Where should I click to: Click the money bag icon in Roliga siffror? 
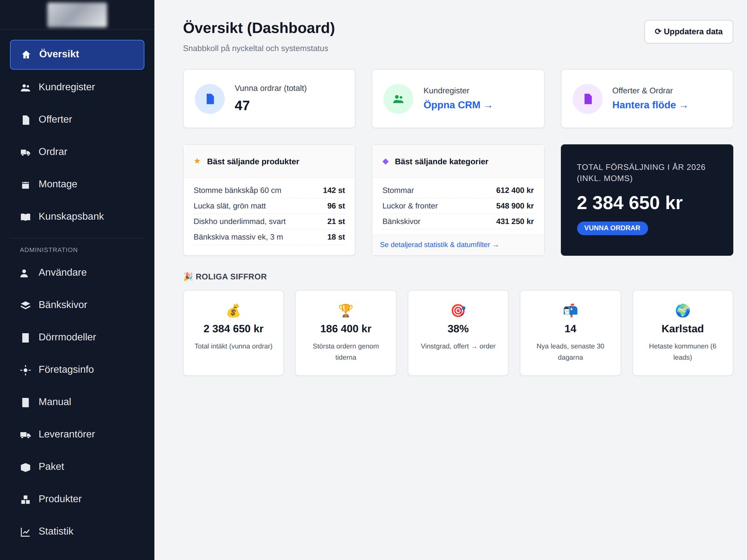tap(233, 311)
